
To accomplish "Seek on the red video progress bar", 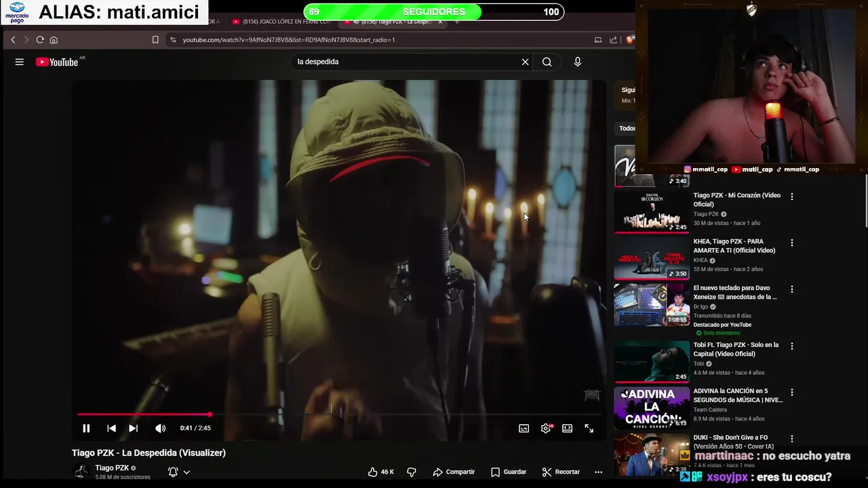I will tap(339, 414).
